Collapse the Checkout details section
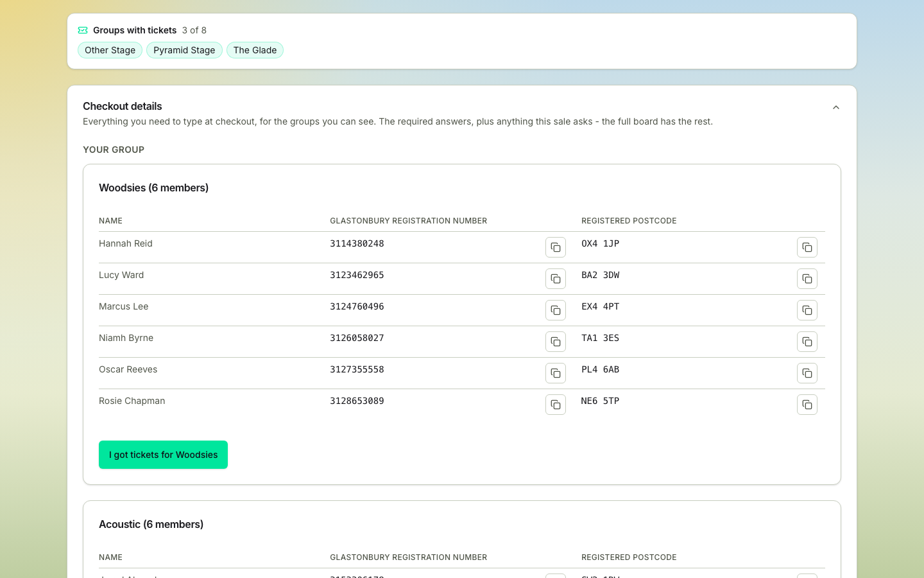The height and width of the screenshot is (578, 924). (836, 107)
